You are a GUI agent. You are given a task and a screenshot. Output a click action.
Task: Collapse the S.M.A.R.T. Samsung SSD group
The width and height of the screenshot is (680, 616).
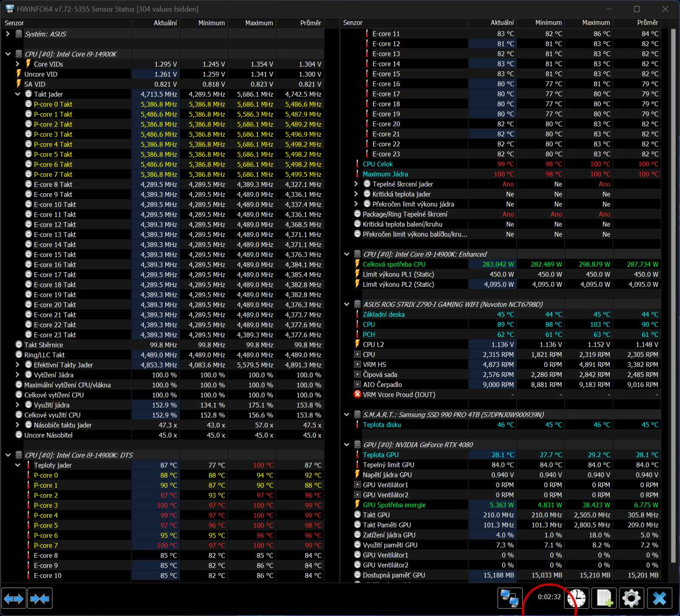tap(346, 415)
